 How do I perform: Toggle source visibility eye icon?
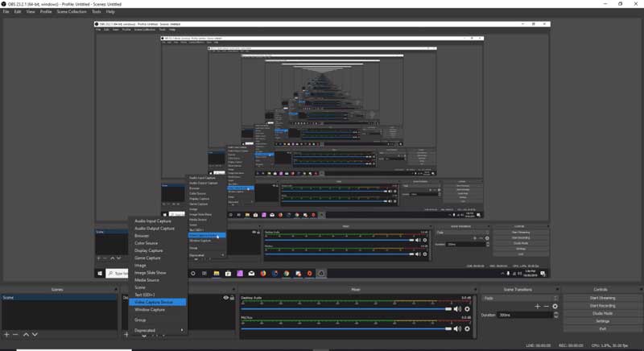click(x=225, y=298)
